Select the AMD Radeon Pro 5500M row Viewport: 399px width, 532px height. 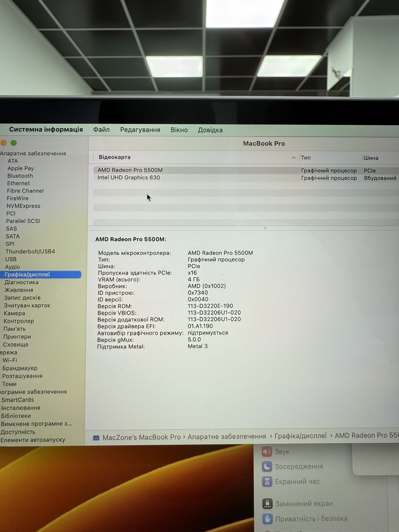[246, 170]
